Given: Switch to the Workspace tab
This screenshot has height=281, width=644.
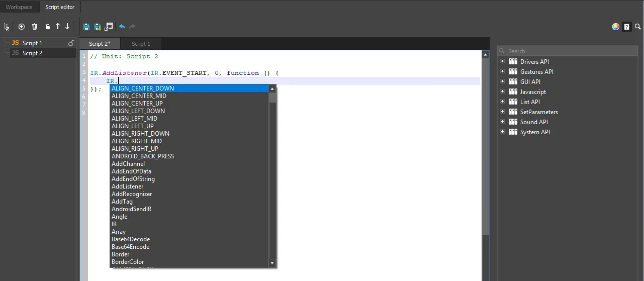Looking at the screenshot, I should [19, 7].
